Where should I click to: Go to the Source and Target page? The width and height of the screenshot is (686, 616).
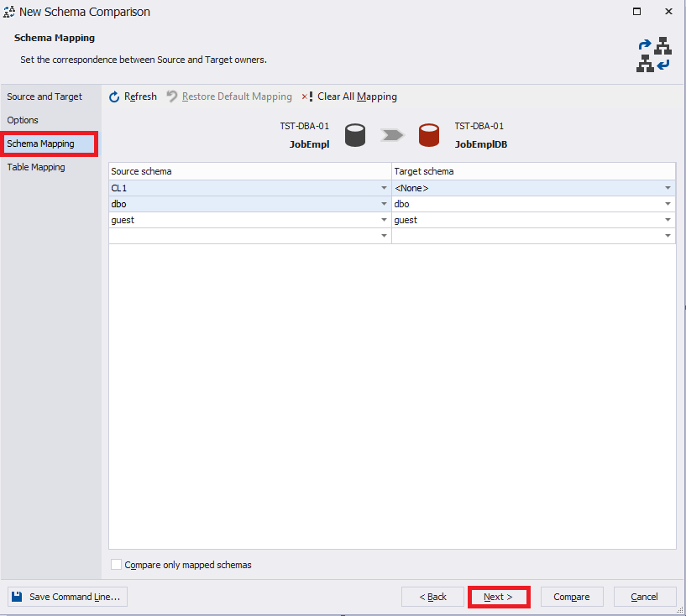point(45,97)
